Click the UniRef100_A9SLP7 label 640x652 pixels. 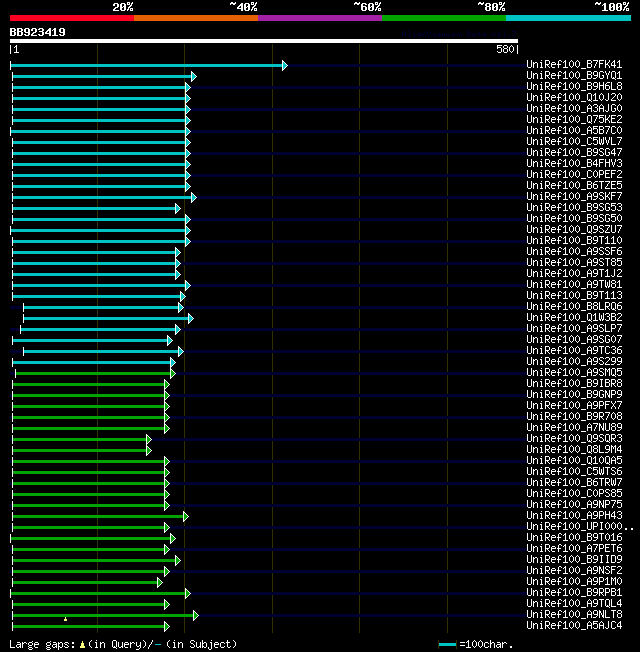(574, 328)
